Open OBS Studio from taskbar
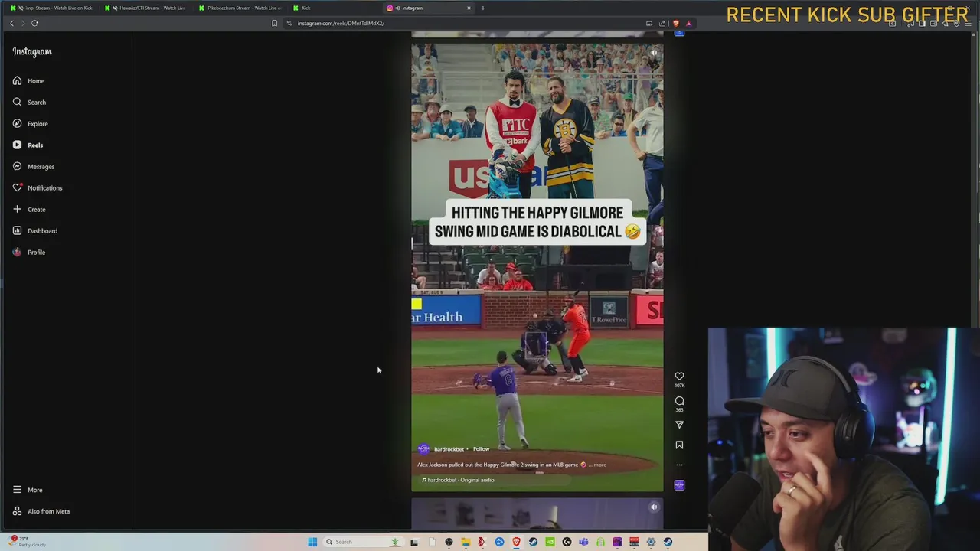This screenshot has height=551, width=980. coord(449,542)
